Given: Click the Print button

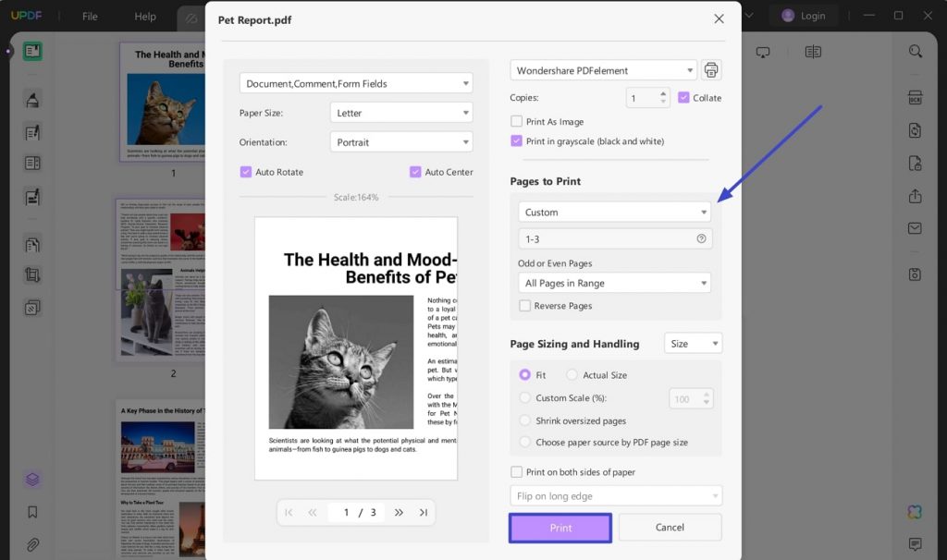Looking at the screenshot, I should [560, 527].
